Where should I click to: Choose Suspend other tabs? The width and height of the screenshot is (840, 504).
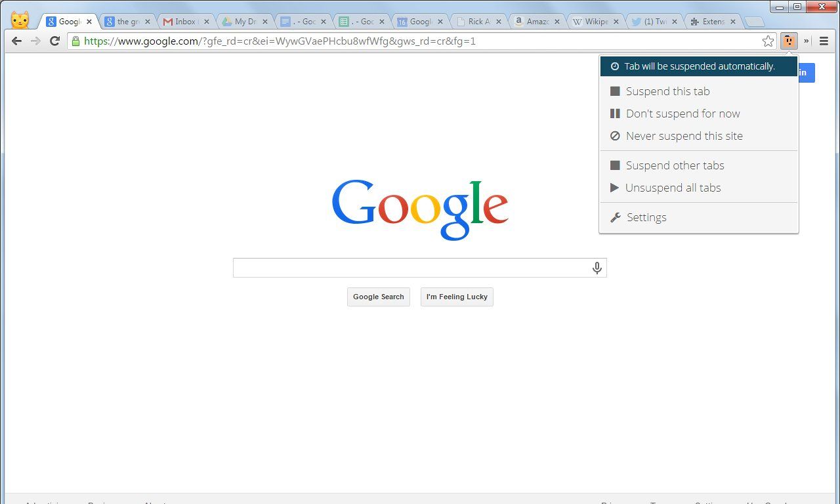(675, 165)
